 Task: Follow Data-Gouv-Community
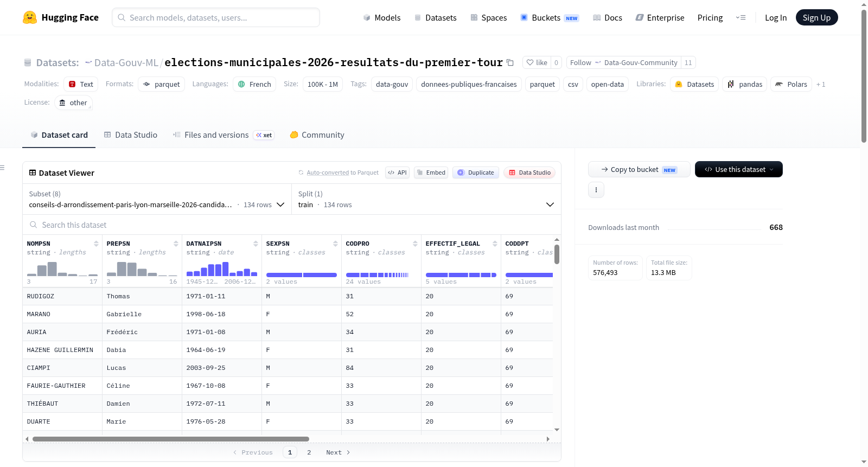(624, 62)
